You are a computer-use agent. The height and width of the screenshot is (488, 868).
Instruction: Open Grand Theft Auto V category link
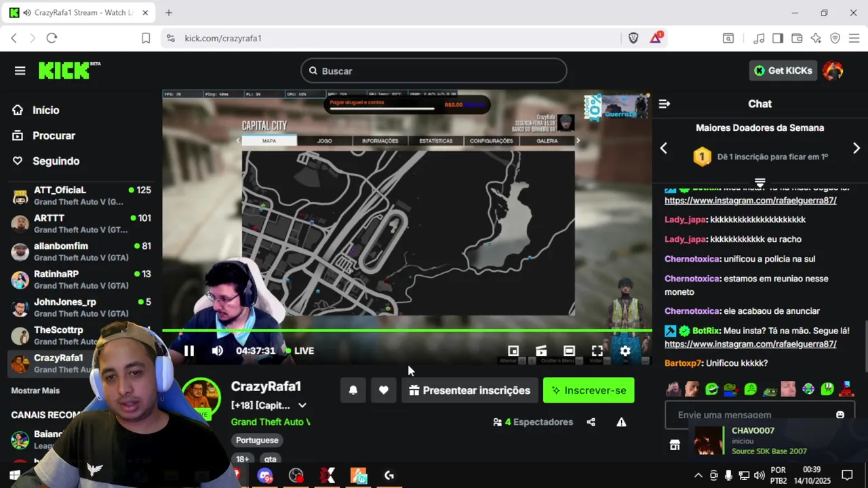tap(271, 422)
